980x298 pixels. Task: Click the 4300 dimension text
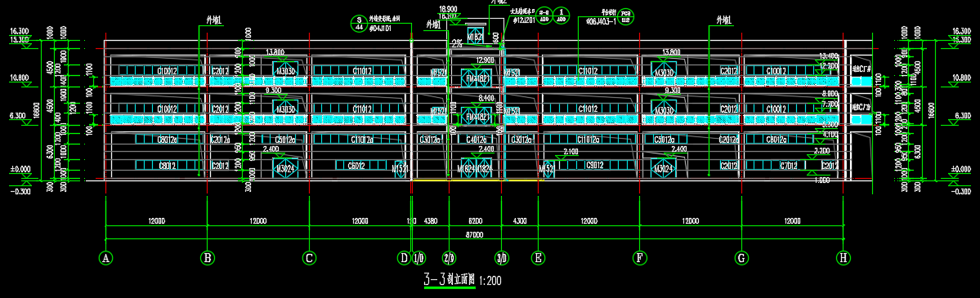click(x=520, y=221)
